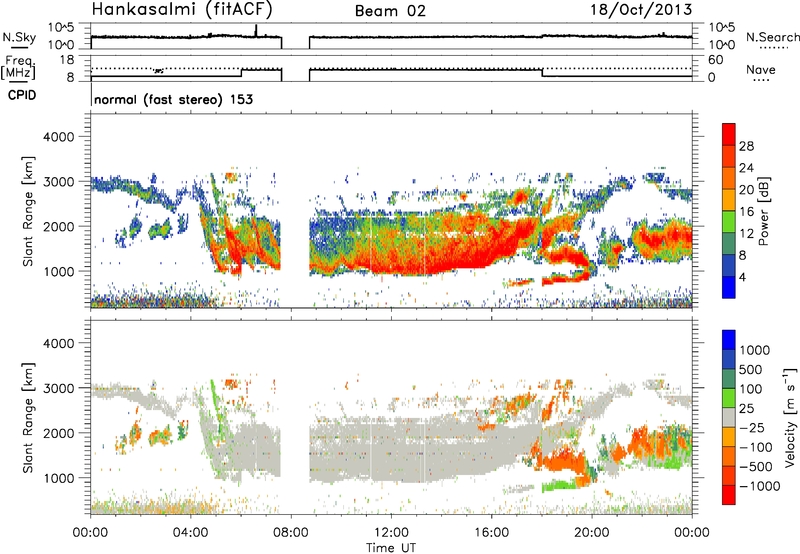Click the 18 tick on the frequency axis
The width and height of the screenshot is (800, 554).
[x=67, y=59]
